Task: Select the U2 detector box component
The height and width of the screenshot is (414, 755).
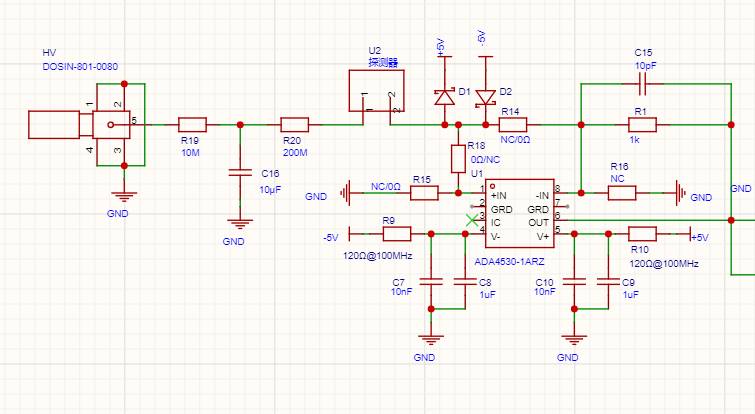Action: (377, 91)
